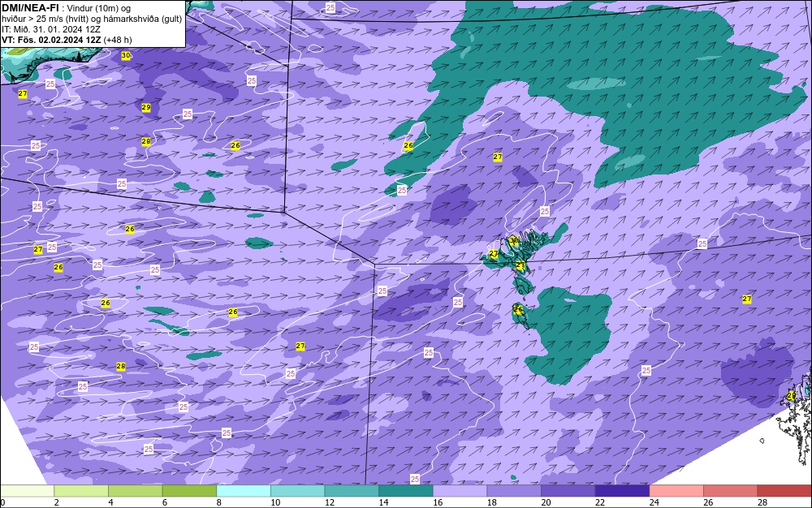Click the legend scale tick label '12'
Screen dimensions: 812x508
pos(330,502)
